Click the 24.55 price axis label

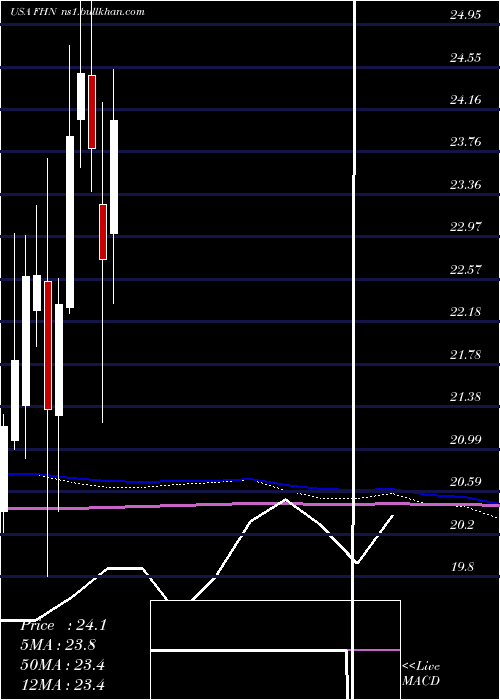click(x=466, y=57)
